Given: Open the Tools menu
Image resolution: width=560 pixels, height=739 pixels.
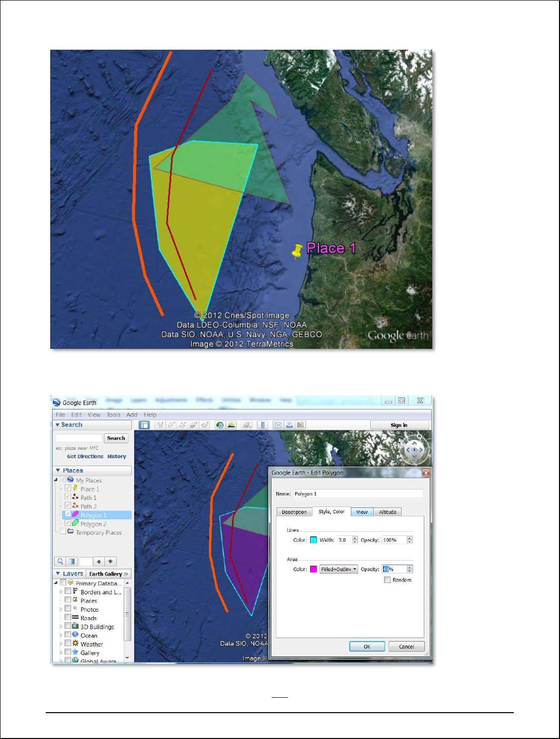Looking at the screenshot, I should click(113, 415).
